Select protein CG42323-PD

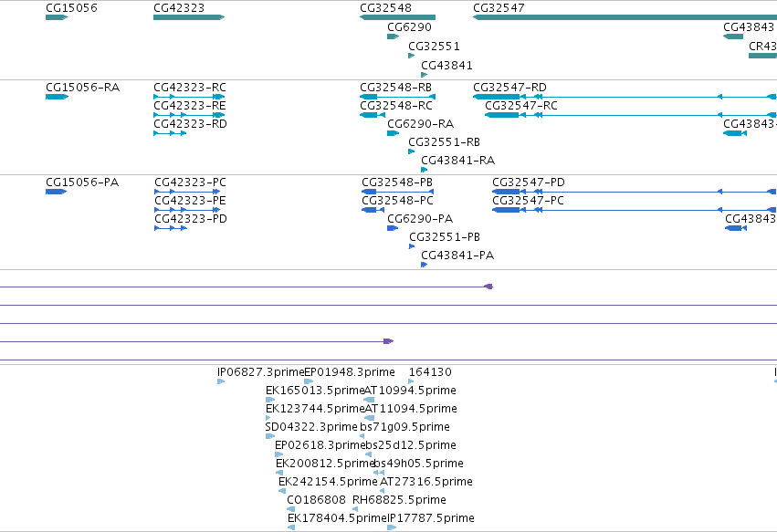tap(171, 228)
